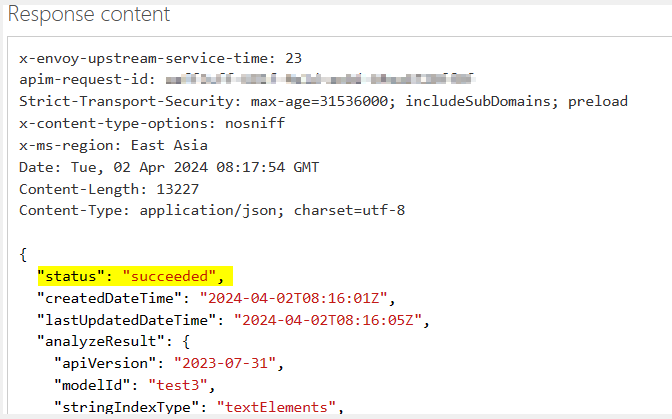Click the lastUpdatedDateTime value 2024-04-02T08:16:05Z

328,320
